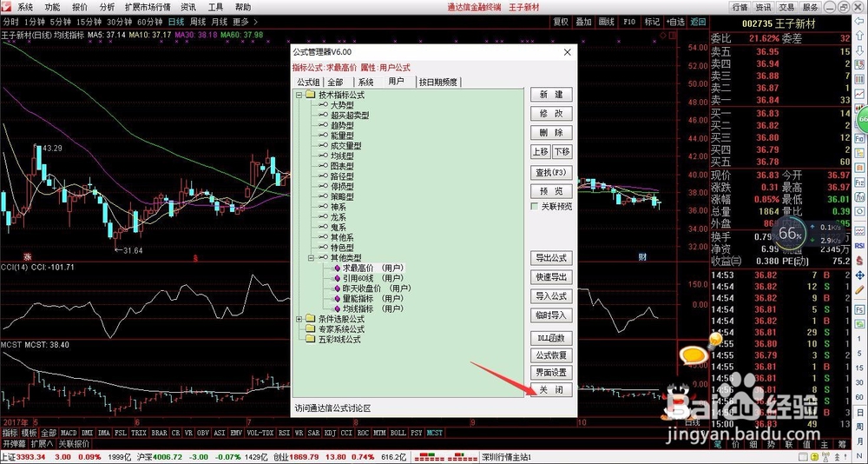Switch to 公式组 tab
Screen dimensions: 868x464
point(308,82)
